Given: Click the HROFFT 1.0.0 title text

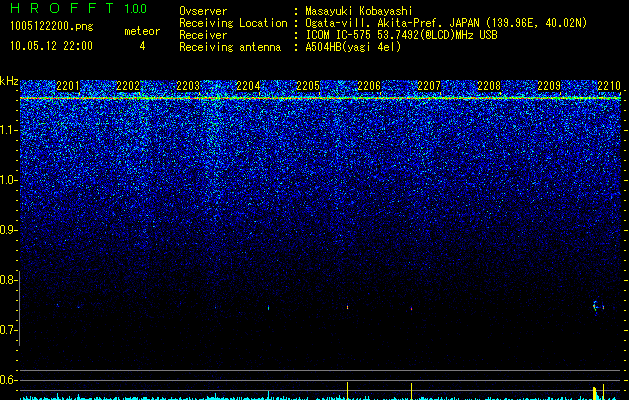Looking at the screenshot, I should (x=78, y=8).
